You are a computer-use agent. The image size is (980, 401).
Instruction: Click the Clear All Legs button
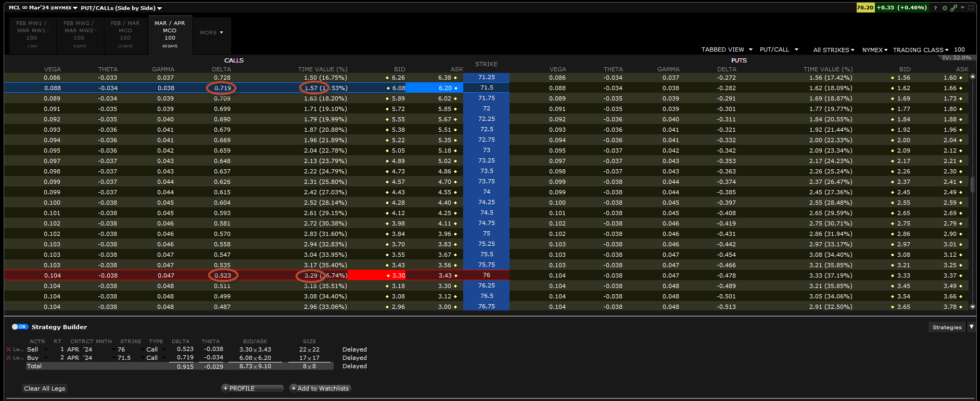tap(45, 389)
